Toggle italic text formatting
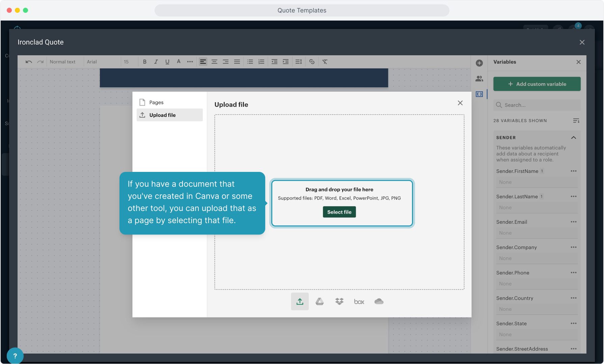Image resolution: width=604 pixels, height=364 pixels. tap(156, 62)
